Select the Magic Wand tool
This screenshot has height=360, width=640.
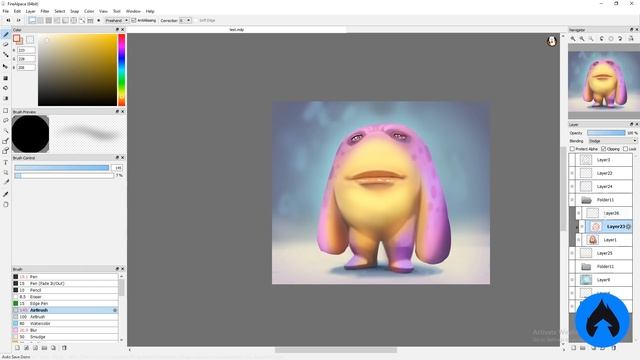6,131
